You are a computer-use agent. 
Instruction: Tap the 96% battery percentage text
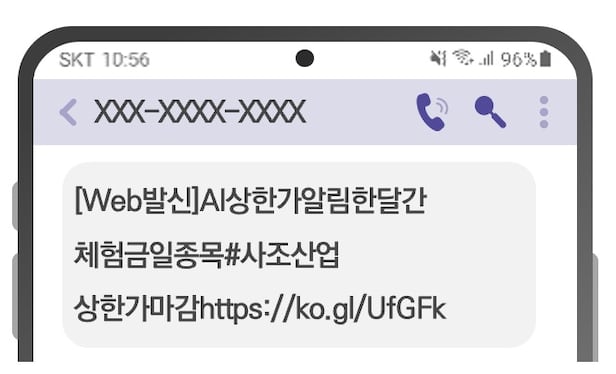click(x=518, y=60)
